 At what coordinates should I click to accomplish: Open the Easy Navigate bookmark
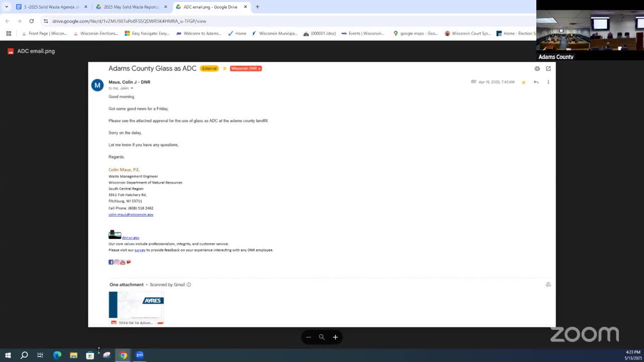pos(147,34)
